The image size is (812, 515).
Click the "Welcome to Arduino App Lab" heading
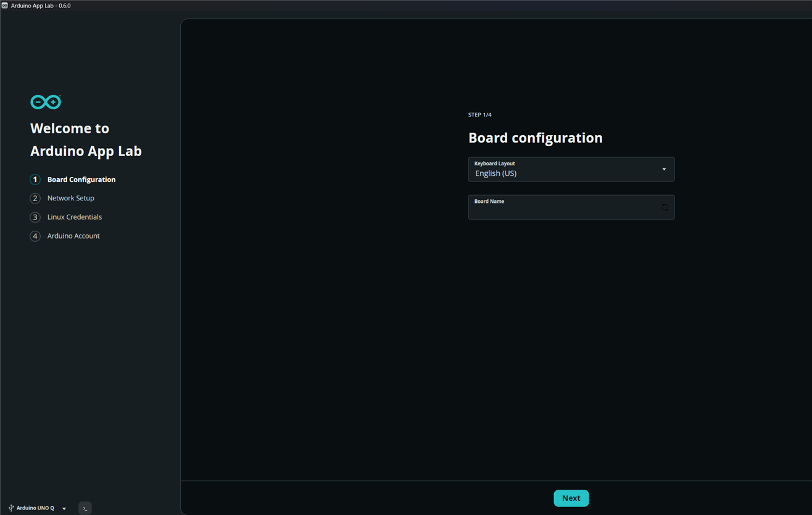pos(86,139)
